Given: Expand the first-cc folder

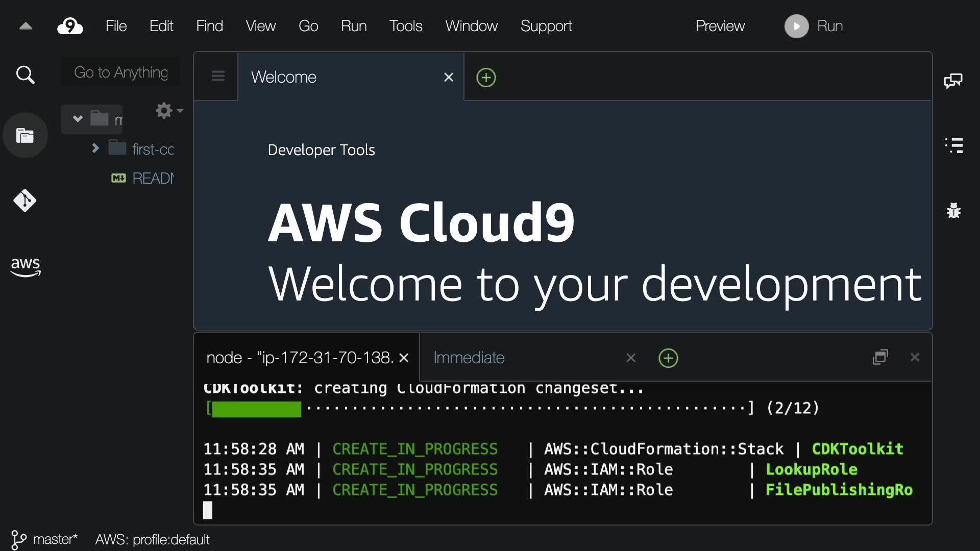Looking at the screenshot, I should coord(95,148).
